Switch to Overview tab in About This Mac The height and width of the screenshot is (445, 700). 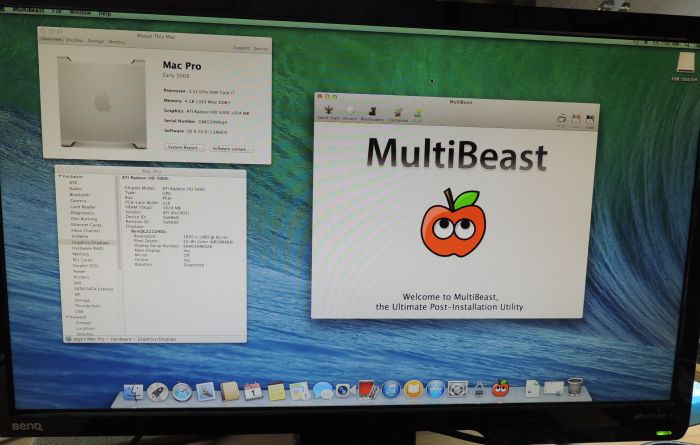coord(52,40)
